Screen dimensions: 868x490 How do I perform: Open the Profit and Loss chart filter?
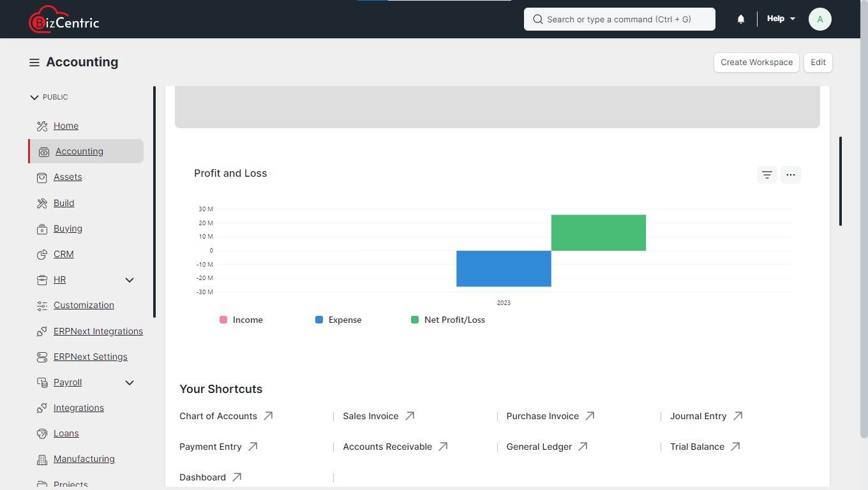point(767,175)
